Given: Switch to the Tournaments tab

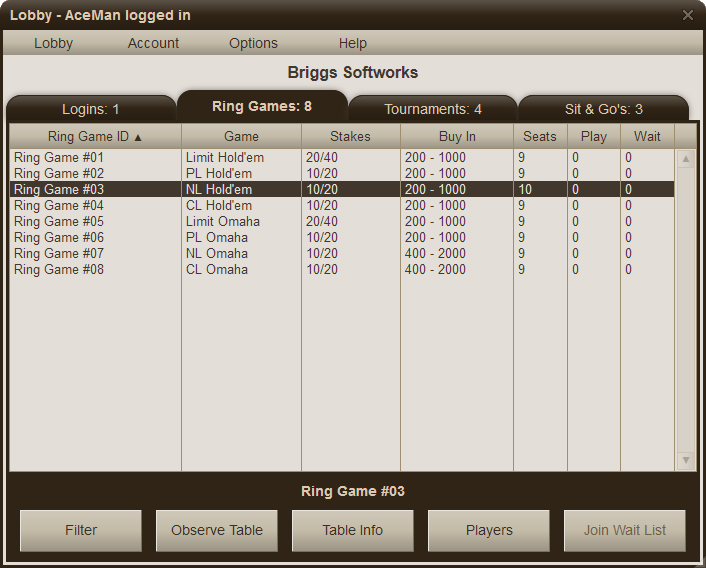Looking at the screenshot, I should click(432, 109).
